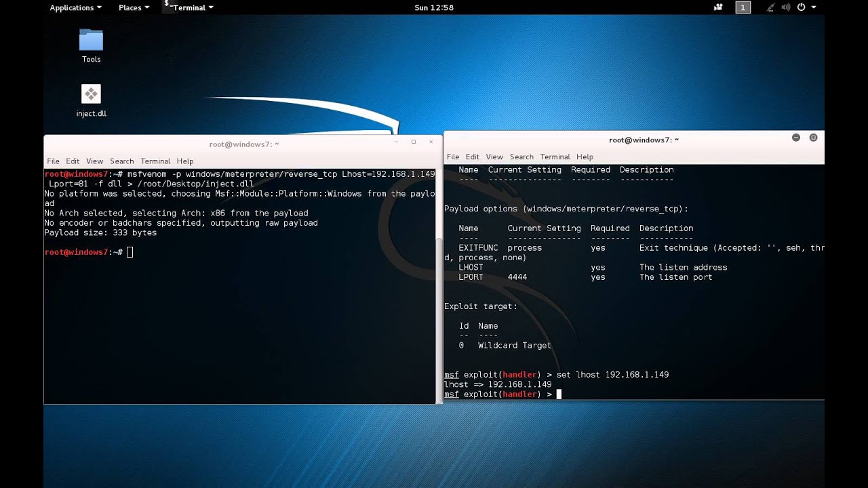The width and height of the screenshot is (868, 488).
Task: Click the LPORT option name
Action: point(471,277)
